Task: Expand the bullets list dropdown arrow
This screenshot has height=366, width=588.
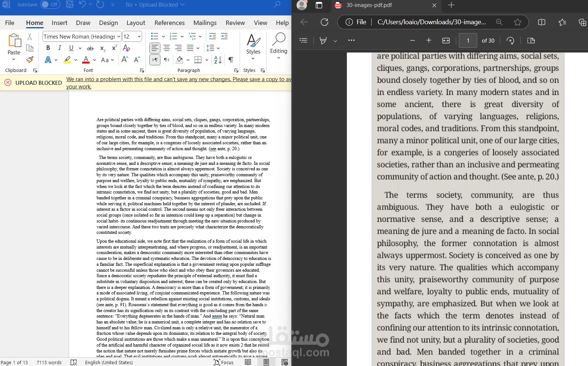Action: coord(163,36)
